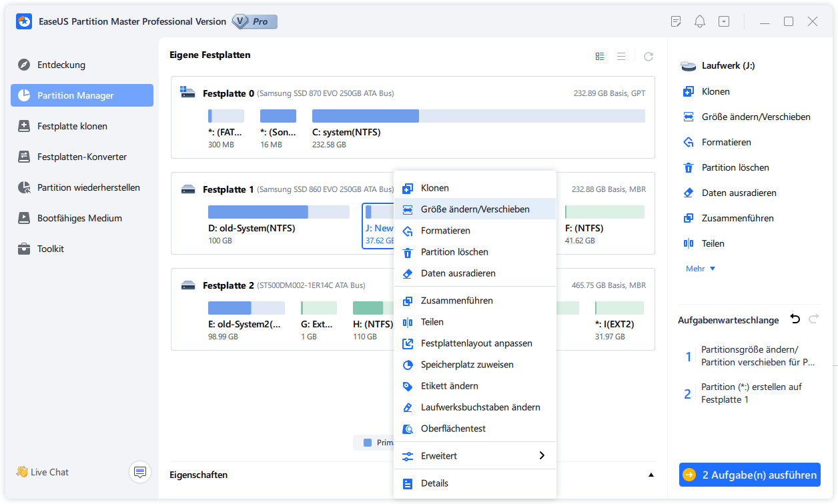Switch to the card view layout icon
838x504 pixels.
[600, 57]
